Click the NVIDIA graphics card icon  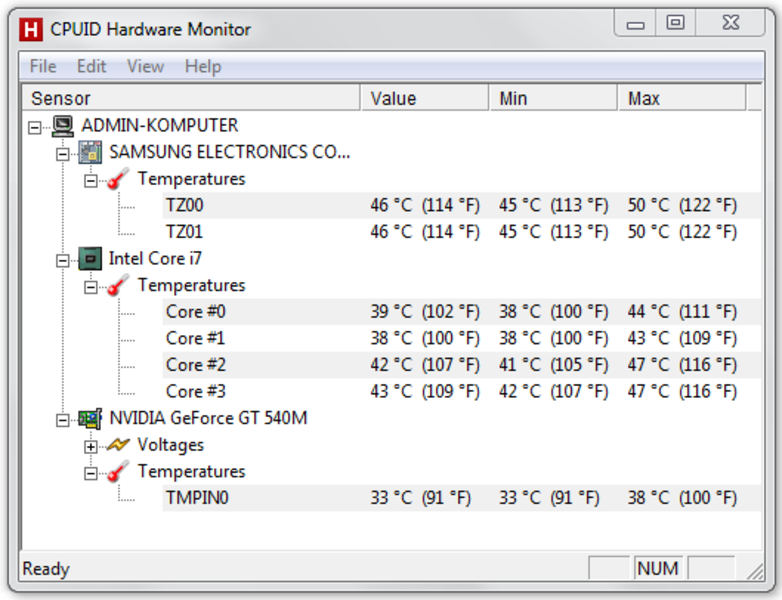[90, 418]
